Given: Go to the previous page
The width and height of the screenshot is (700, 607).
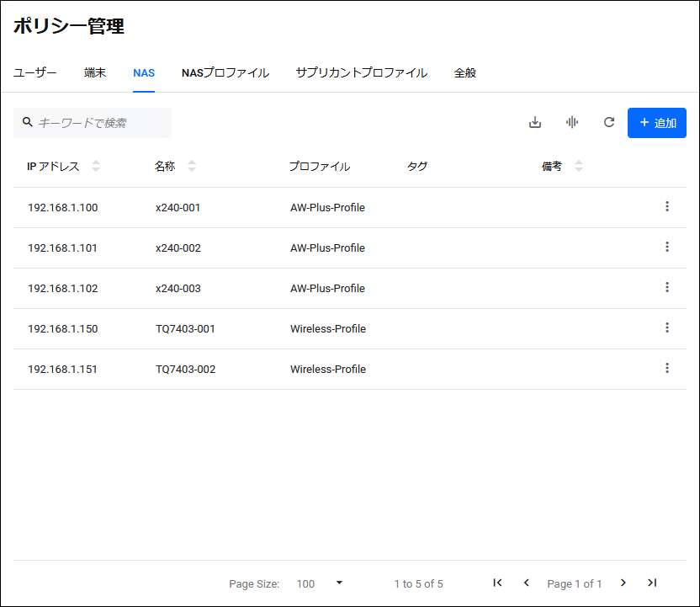Looking at the screenshot, I should coord(527,583).
